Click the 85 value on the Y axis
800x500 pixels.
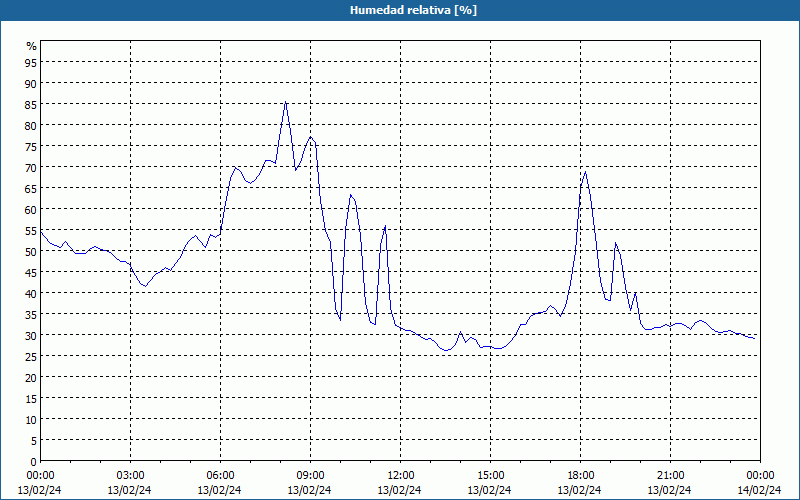pos(31,104)
